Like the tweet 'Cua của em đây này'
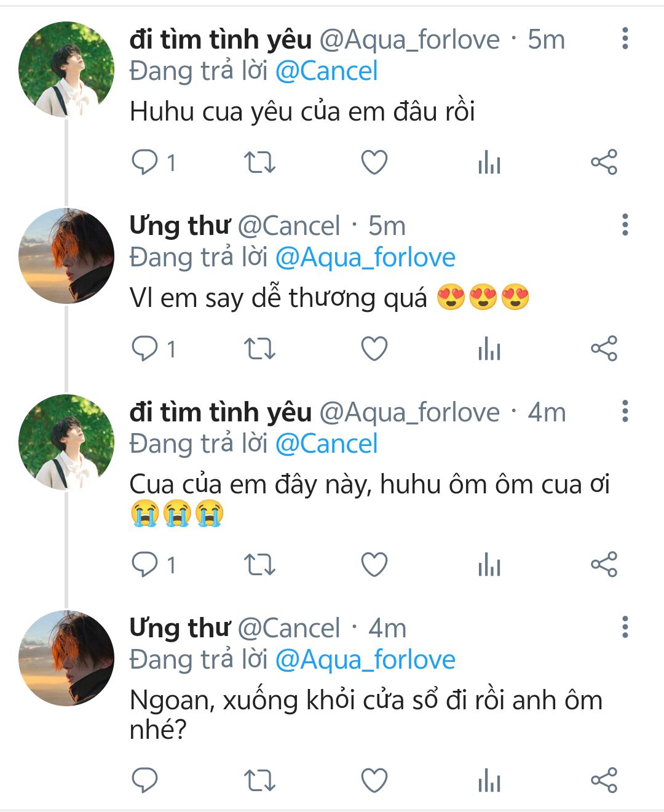 [374, 564]
